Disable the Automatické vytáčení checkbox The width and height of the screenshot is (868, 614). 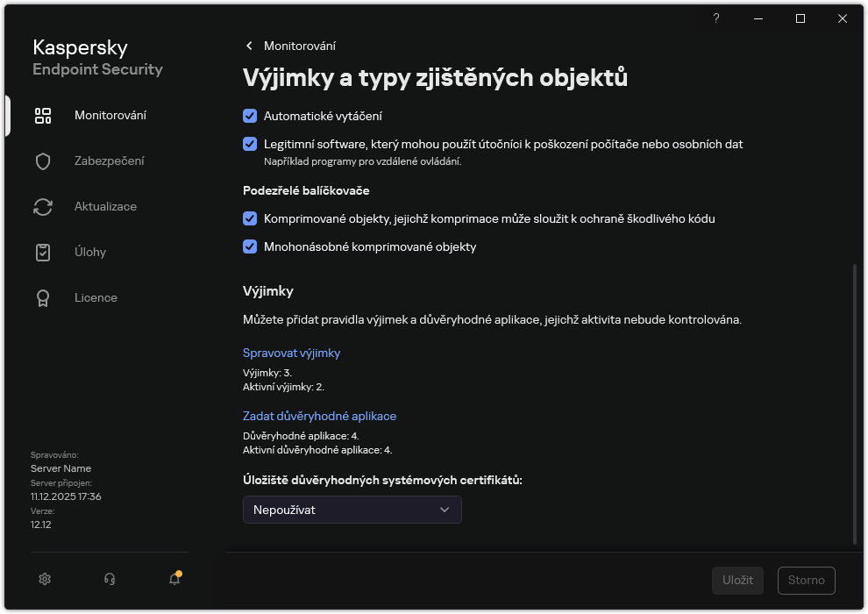[x=250, y=115]
